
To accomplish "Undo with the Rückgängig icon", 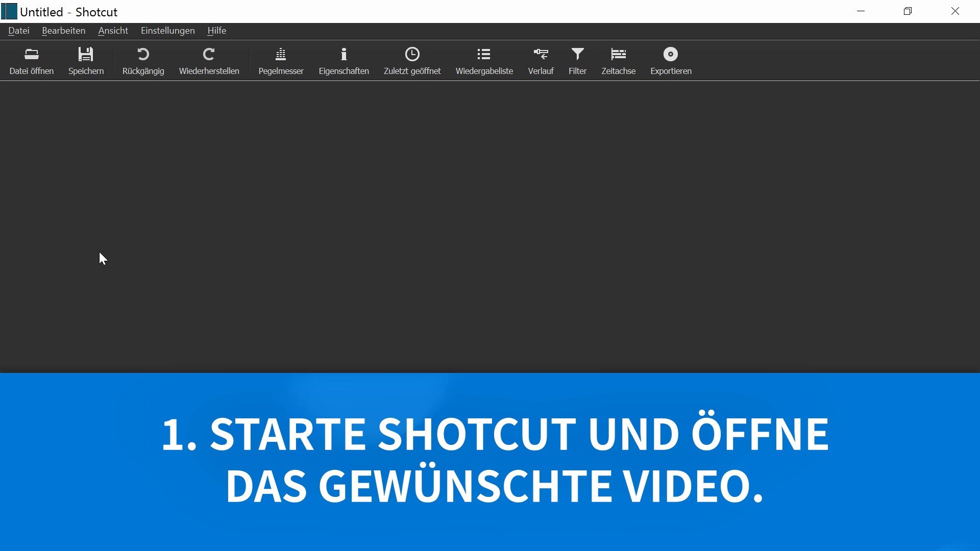I will [143, 61].
